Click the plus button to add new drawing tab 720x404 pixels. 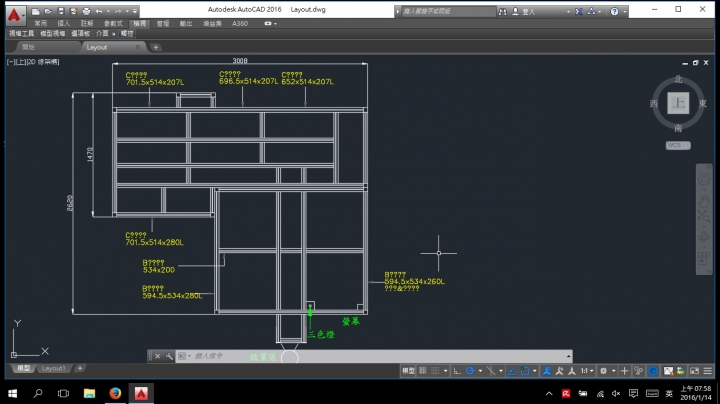tap(156, 47)
